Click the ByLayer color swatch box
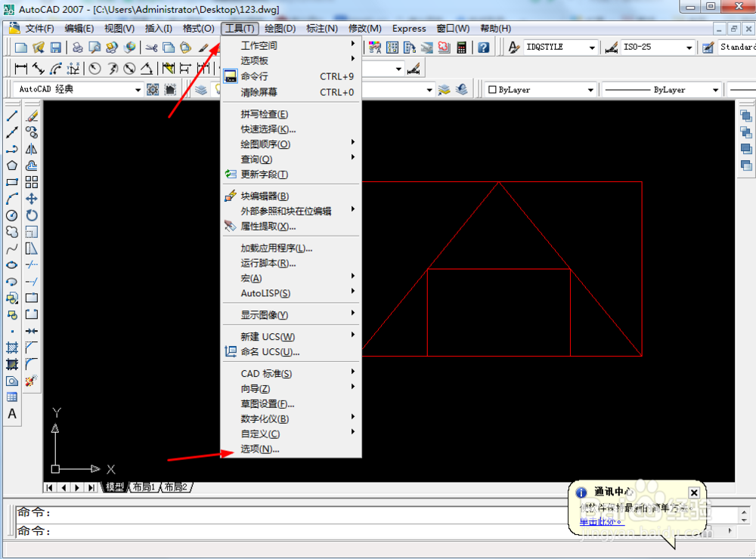The image size is (756, 559). pos(492,90)
